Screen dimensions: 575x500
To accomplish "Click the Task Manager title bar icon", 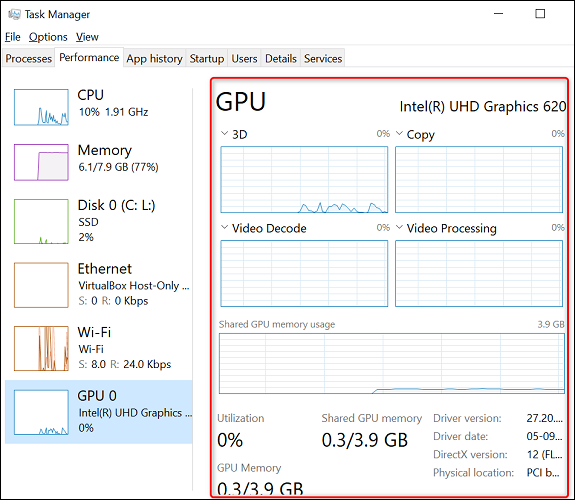I will point(15,14).
